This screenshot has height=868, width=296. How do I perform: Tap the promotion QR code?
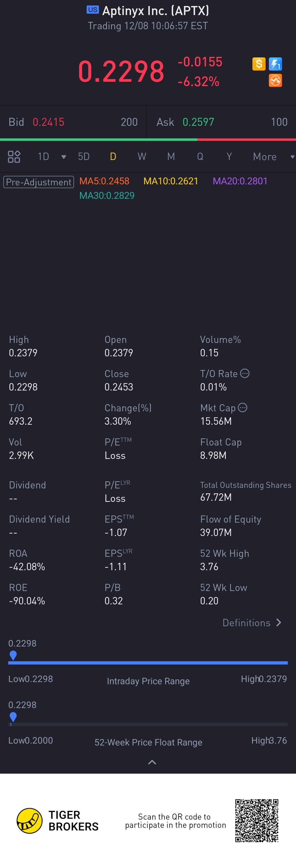(257, 820)
